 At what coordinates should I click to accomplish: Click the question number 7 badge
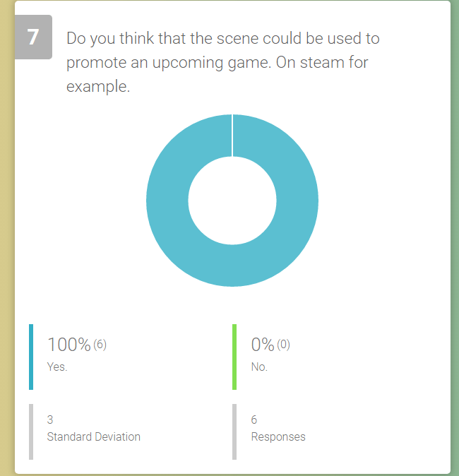[33, 37]
